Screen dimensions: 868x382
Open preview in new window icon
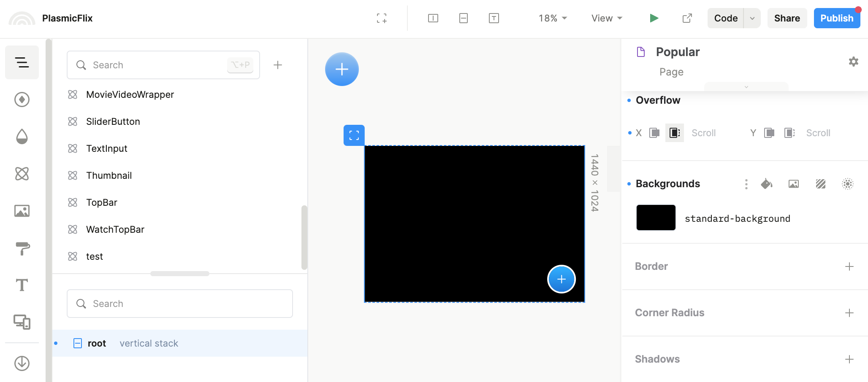pyautogui.click(x=687, y=18)
